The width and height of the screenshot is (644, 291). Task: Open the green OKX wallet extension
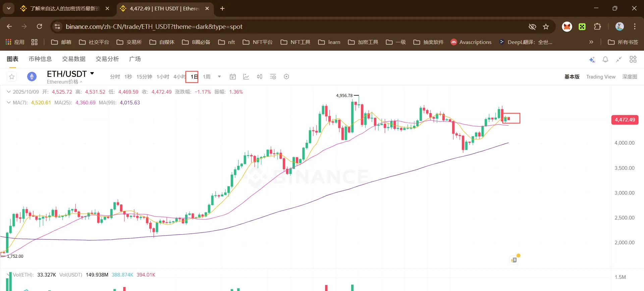click(582, 27)
